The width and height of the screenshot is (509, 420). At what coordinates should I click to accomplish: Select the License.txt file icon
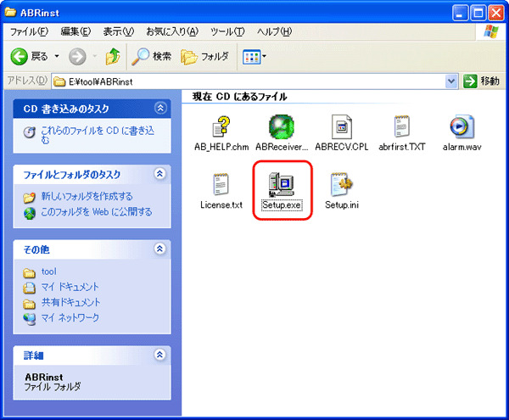tap(221, 183)
